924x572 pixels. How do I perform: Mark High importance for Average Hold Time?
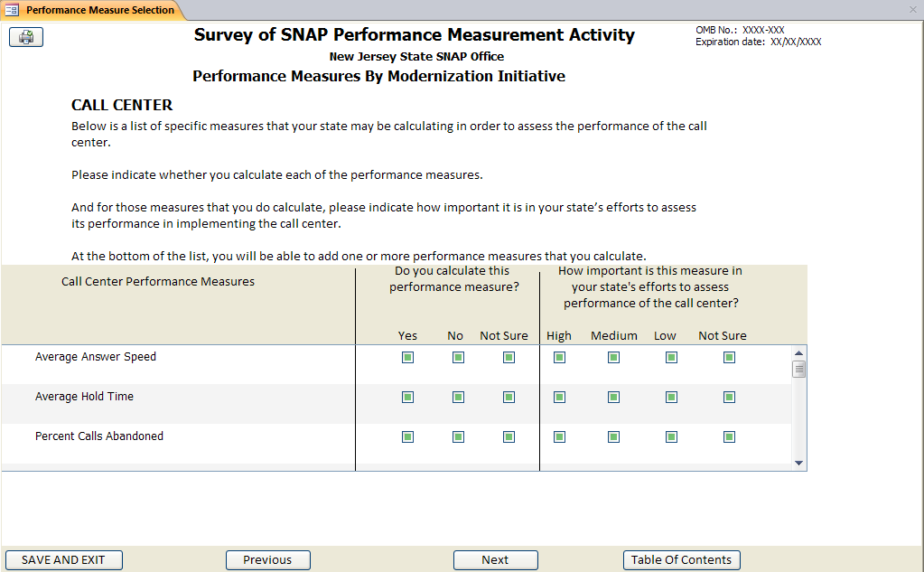pyautogui.click(x=559, y=397)
